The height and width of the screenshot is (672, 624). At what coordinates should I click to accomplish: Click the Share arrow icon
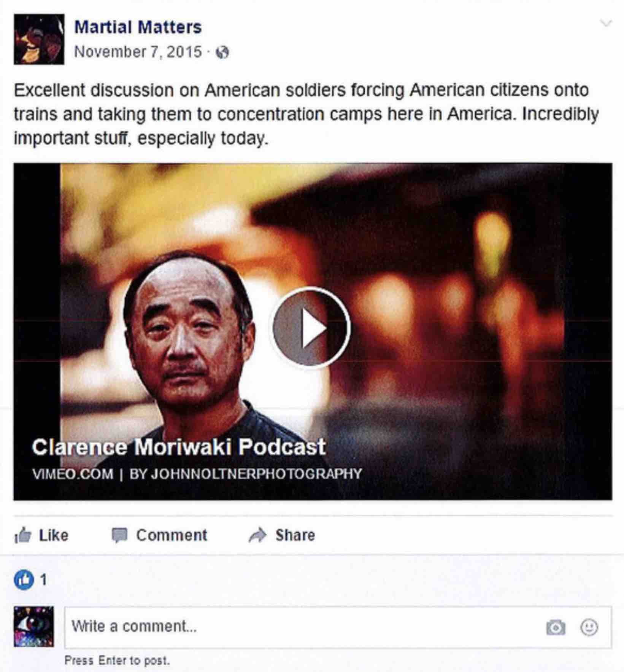257,535
